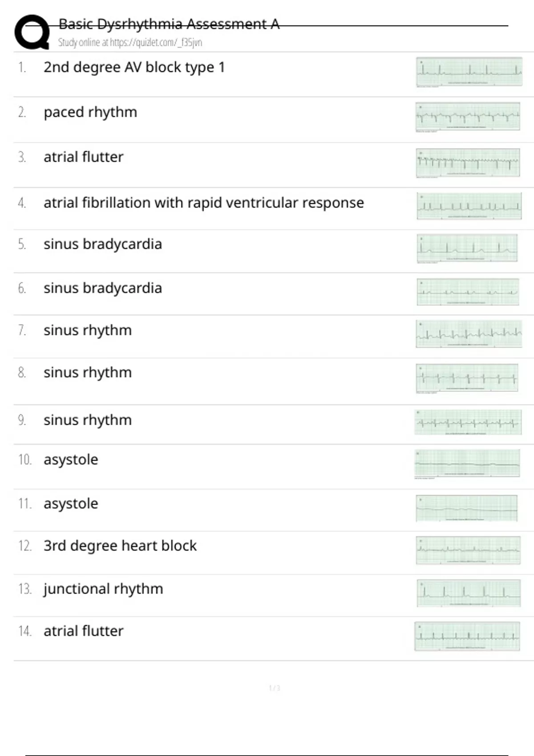This screenshot has width=534, height=756.
Task: Open ECG strip for 2nd degree AV block type 1
Action: [469, 72]
